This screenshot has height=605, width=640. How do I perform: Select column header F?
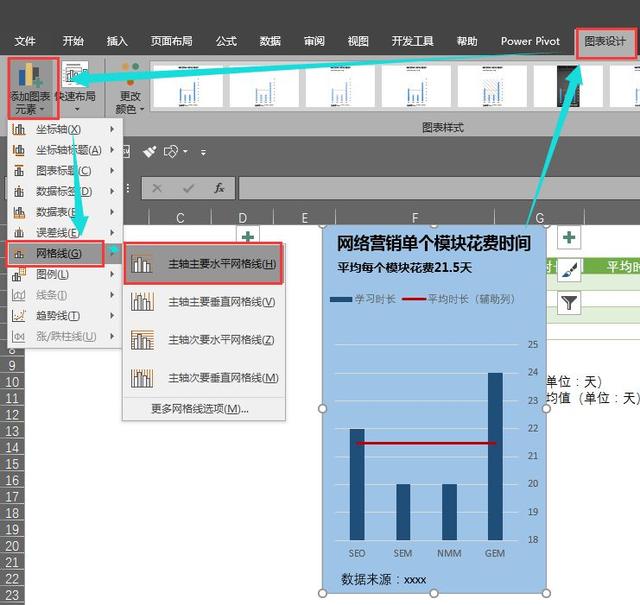tap(415, 218)
